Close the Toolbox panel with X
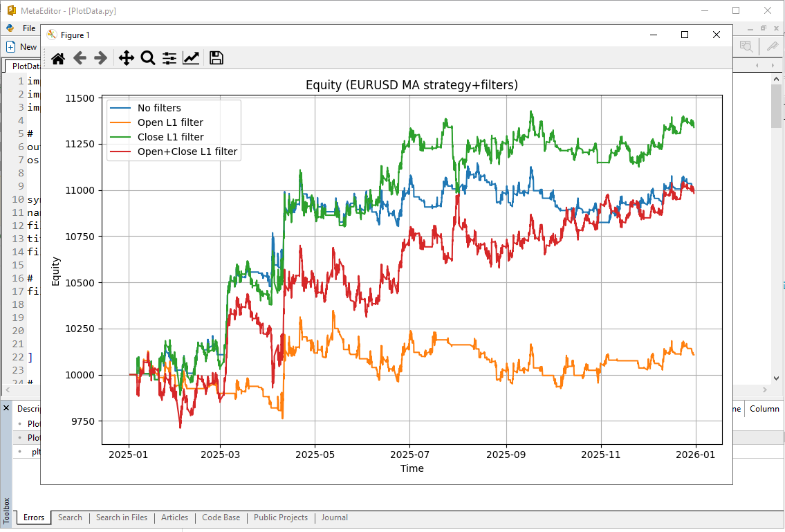 point(6,408)
